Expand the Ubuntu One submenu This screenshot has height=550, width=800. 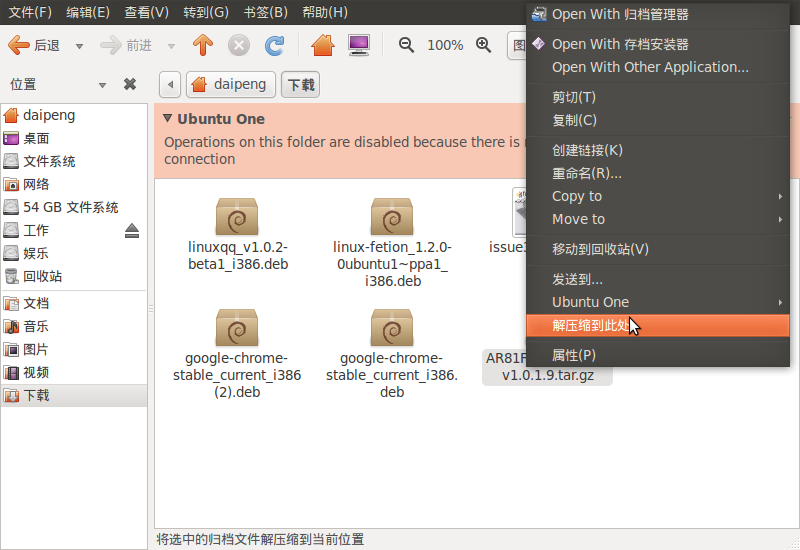658,302
